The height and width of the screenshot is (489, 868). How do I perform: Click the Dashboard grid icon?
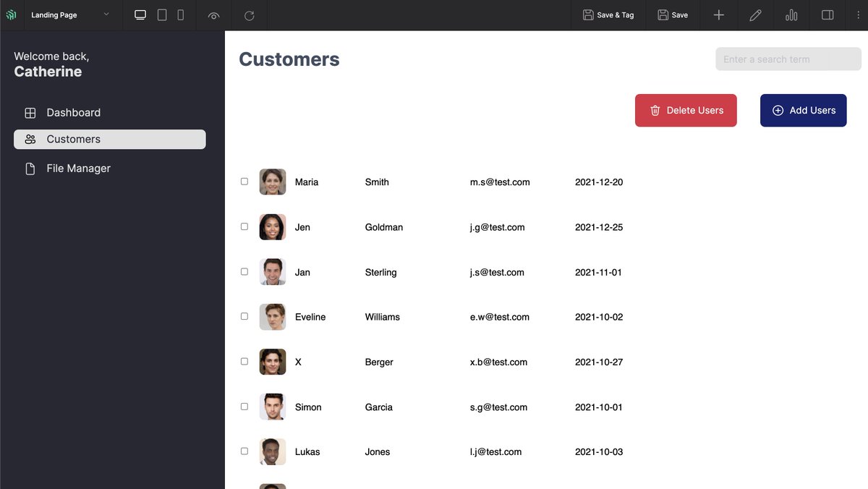click(x=30, y=113)
